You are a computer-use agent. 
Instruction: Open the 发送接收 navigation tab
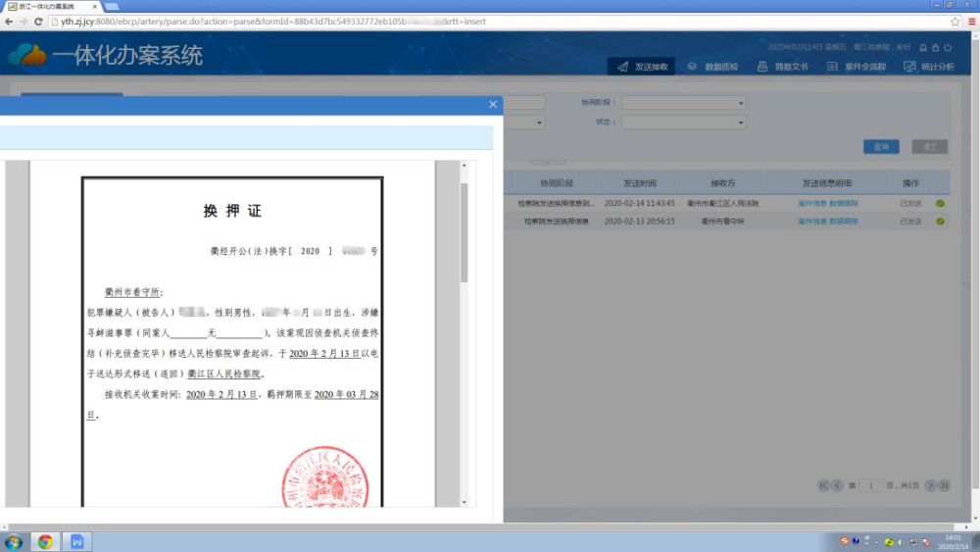tap(642, 67)
